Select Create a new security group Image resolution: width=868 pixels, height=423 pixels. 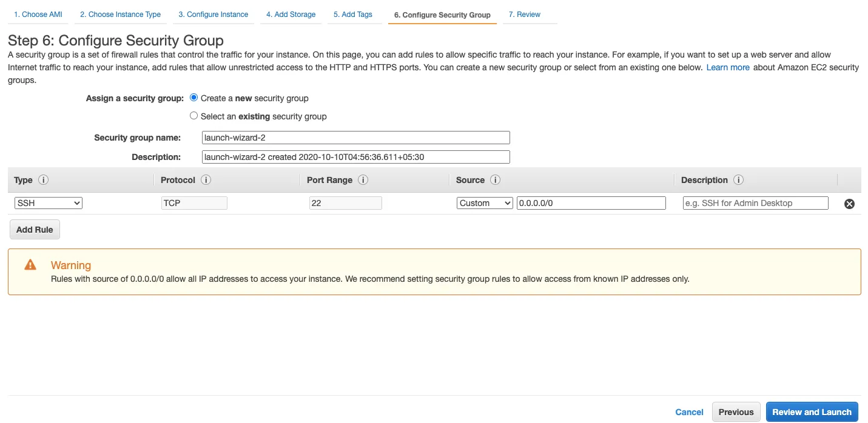pos(194,98)
